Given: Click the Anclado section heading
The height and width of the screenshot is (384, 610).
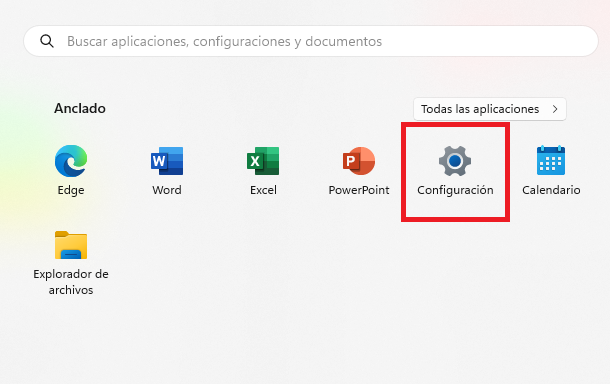Looking at the screenshot, I should [x=80, y=108].
